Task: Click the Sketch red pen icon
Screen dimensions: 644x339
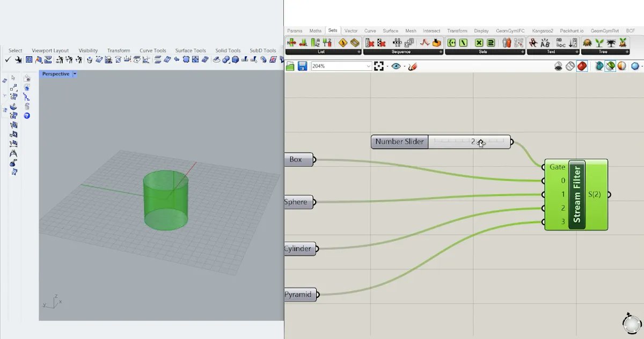Action: pyautogui.click(x=413, y=66)
